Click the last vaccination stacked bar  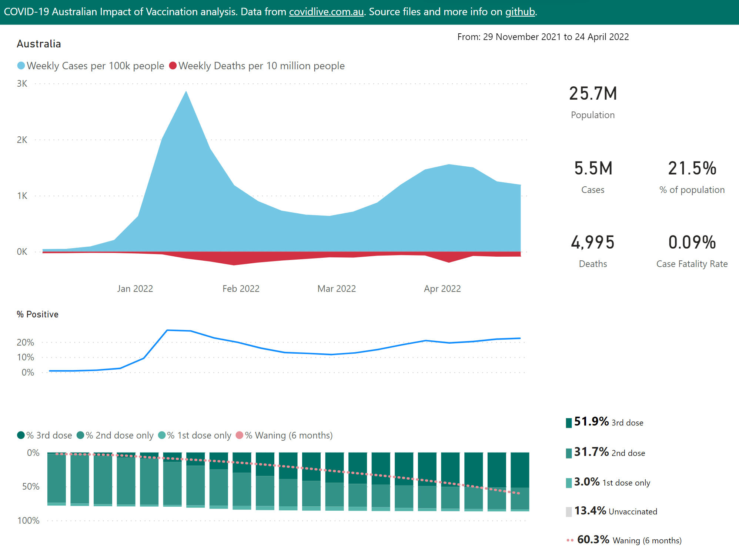520,482
